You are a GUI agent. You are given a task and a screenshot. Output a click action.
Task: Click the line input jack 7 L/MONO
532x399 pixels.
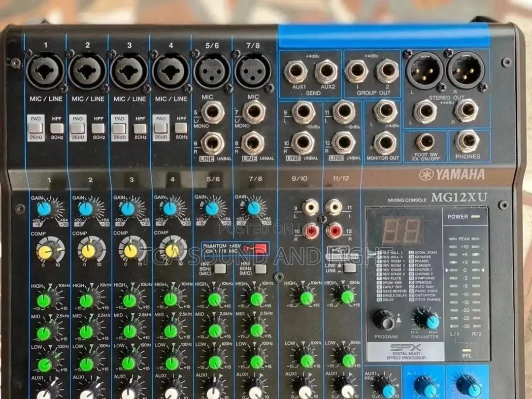(x=254, y=112)
